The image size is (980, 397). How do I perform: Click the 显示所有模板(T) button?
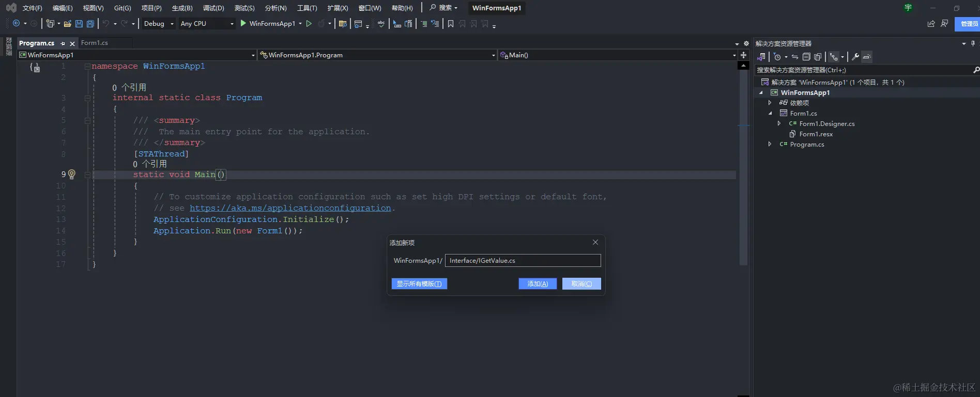tap(419, 284)
